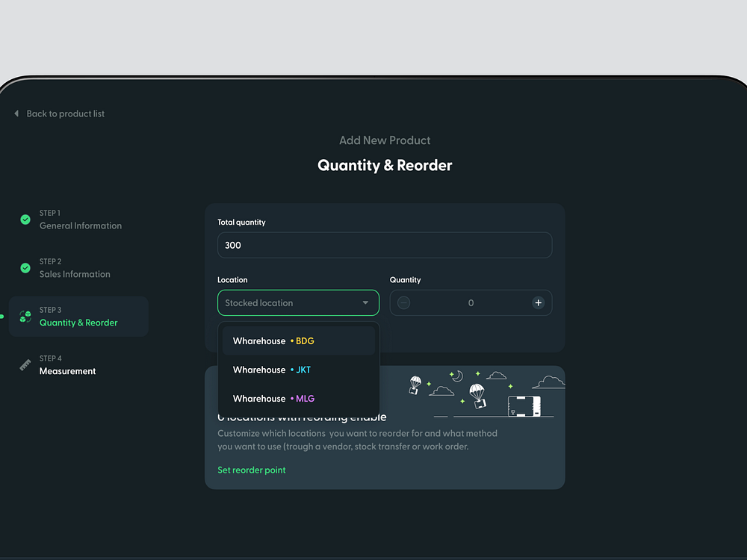Open the Stocked location dropdown chevron
The image size is (747, 560).
[365, 302]
